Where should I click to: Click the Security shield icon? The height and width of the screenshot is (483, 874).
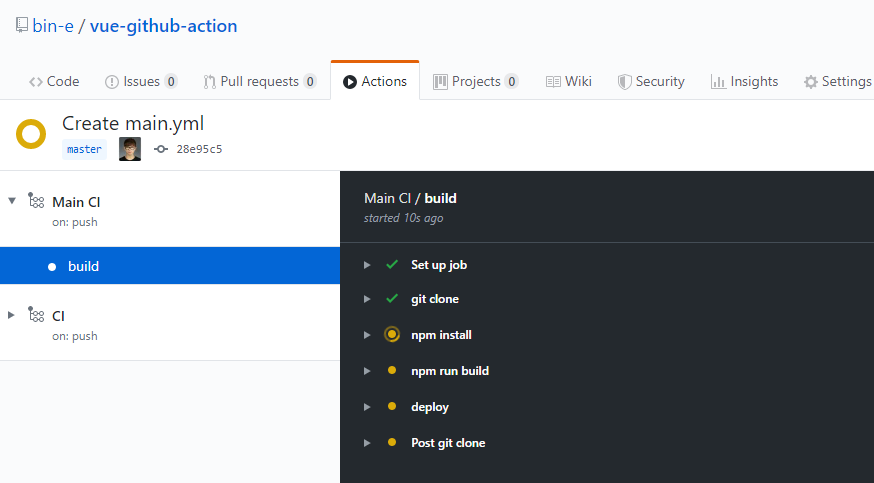pos(624,82)
